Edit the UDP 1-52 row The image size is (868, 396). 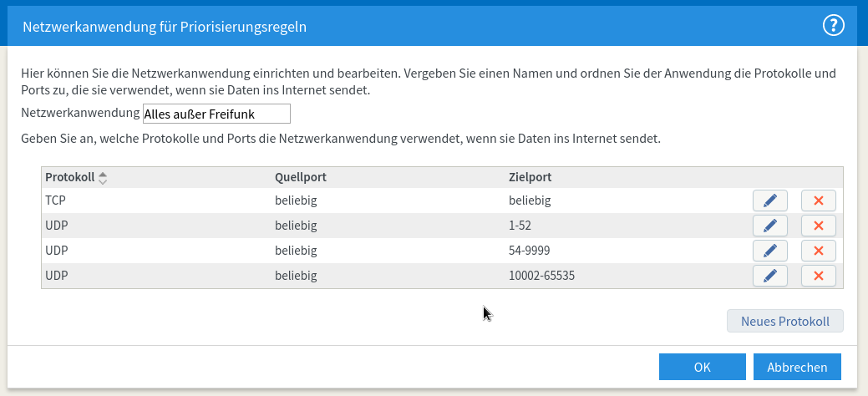click(770, 226)
